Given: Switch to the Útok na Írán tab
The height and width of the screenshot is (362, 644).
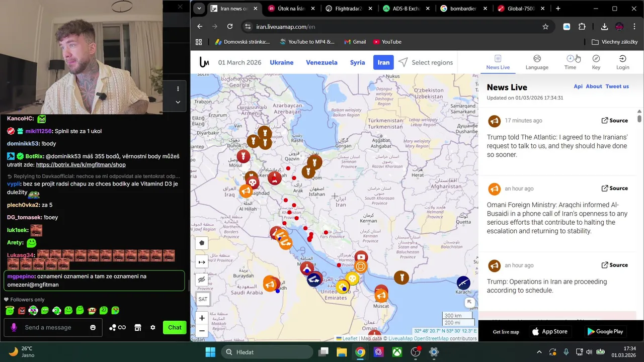Looking at the screenshot, I should click(292, 9).
